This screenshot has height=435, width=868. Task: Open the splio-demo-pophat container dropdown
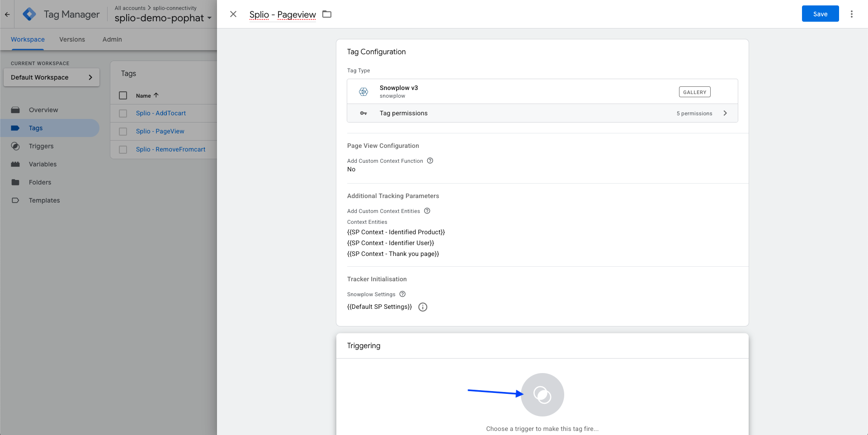[163, 18]
